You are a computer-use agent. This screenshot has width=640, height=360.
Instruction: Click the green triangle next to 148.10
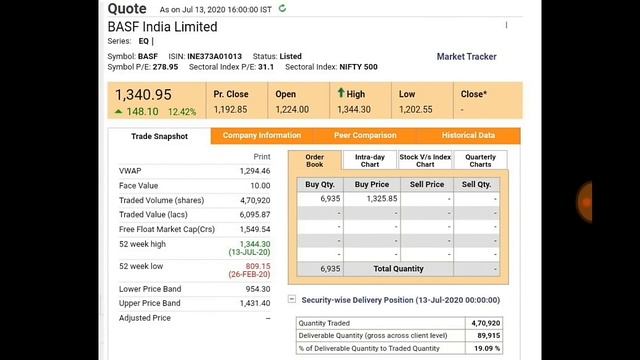click(x=118, y=111)
